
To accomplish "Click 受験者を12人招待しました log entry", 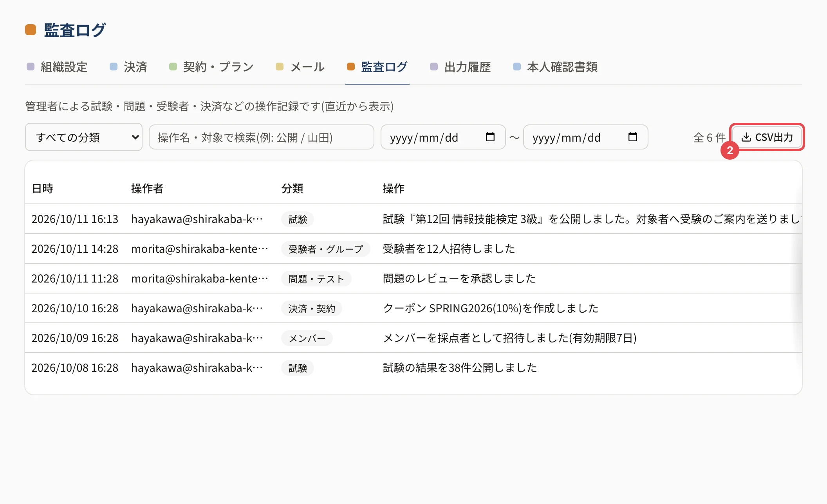I will (449, 249).
